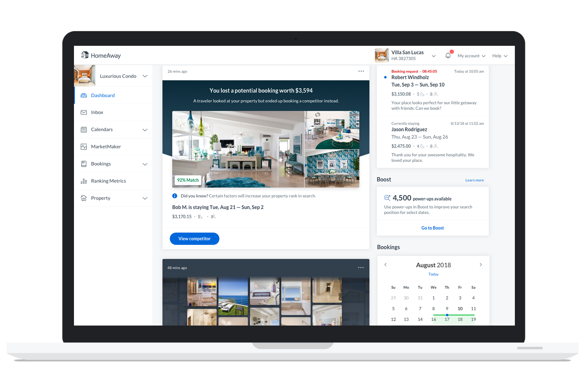Click the MarketMaker chart icon
588x374 pixels.
[x=84, y=147]
